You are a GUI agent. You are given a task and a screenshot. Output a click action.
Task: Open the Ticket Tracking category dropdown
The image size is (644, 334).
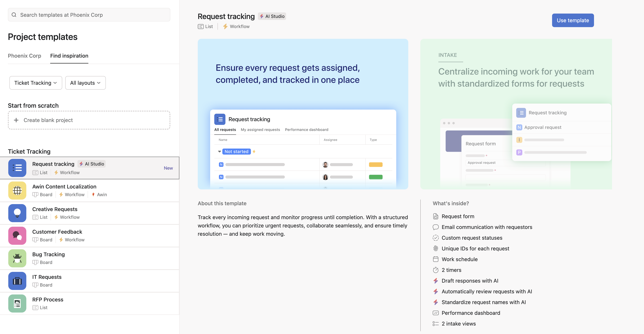pyautogui.click(x=36, y=83)
